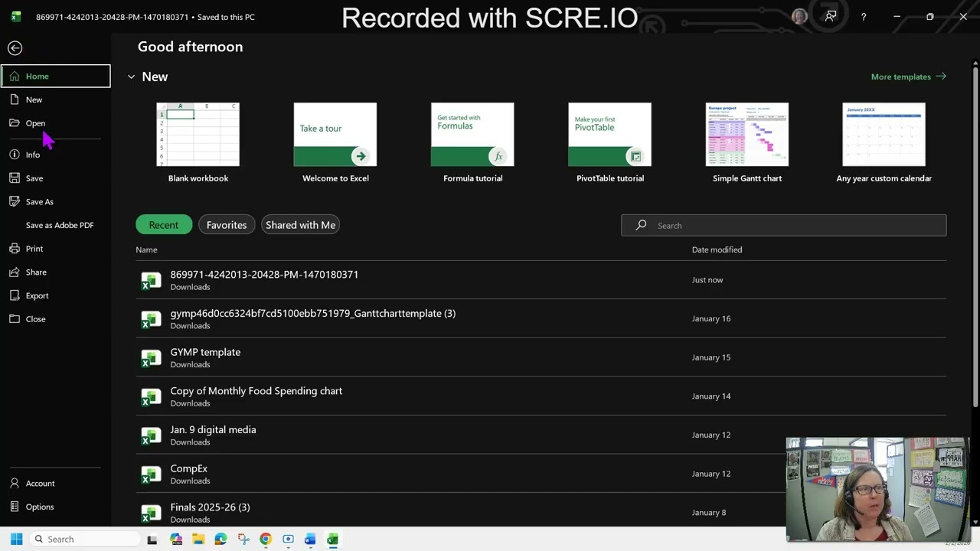Open the Welcome to Excel tour template
The width and height of the screenshot is (980, 551).
(335, 143)
